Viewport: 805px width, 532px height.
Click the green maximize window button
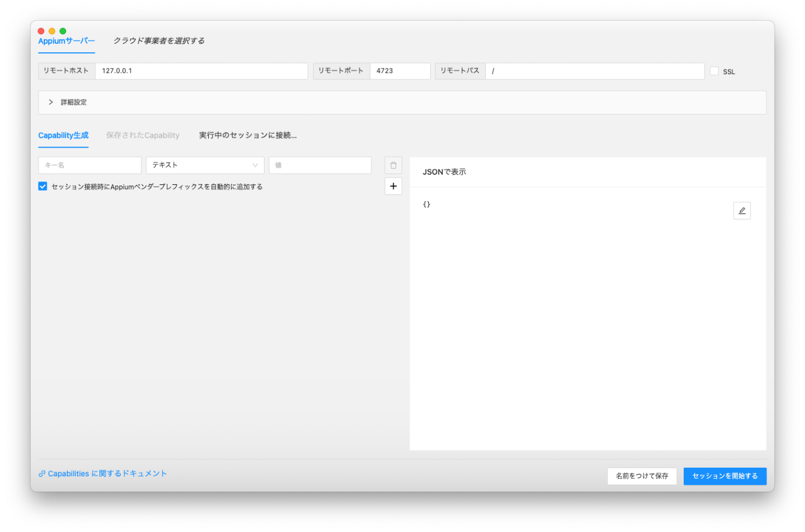[x=63, y=31]
